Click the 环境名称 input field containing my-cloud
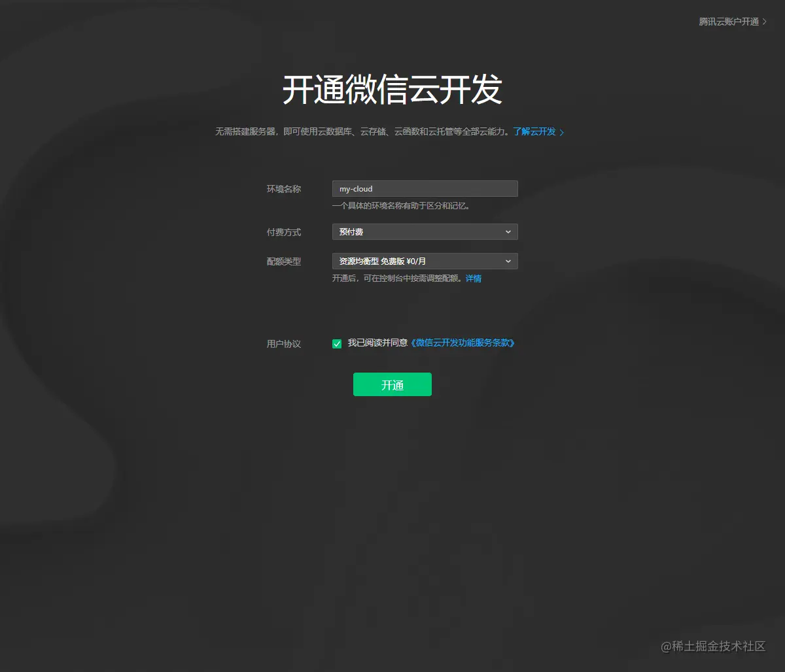This screenshot has height=672, width=785. click(425, 189)
